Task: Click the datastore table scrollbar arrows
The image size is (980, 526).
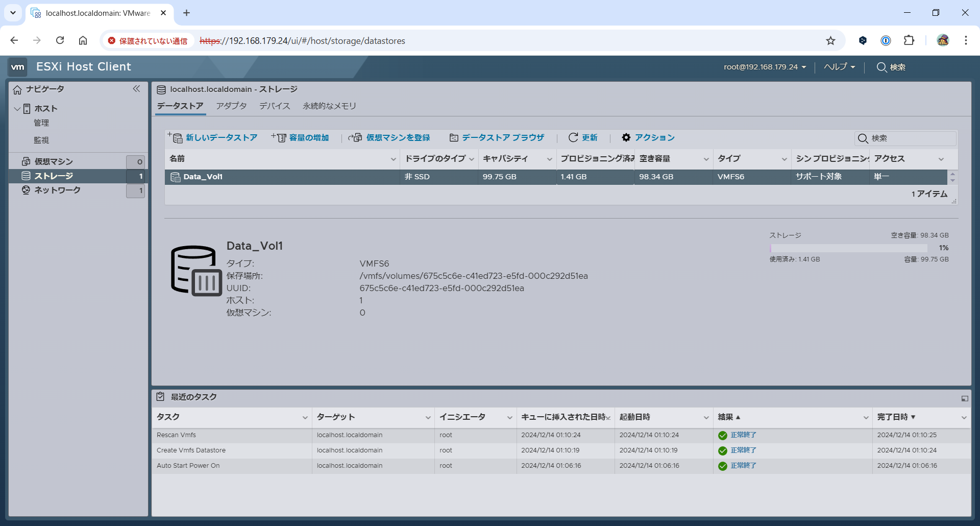Action: coord(952,177)
